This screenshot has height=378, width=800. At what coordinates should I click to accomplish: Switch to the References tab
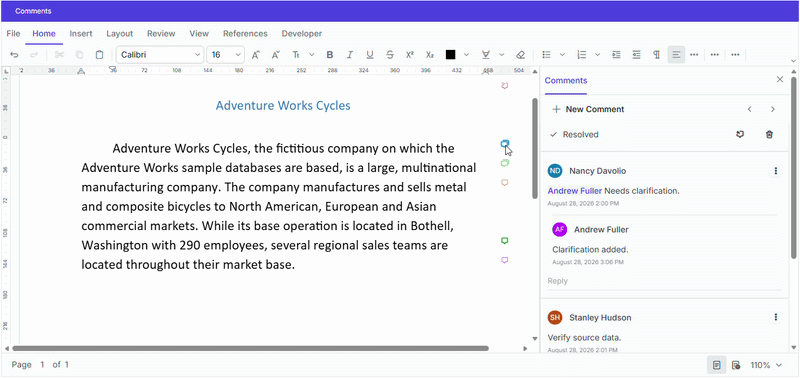tap(245, 34)
